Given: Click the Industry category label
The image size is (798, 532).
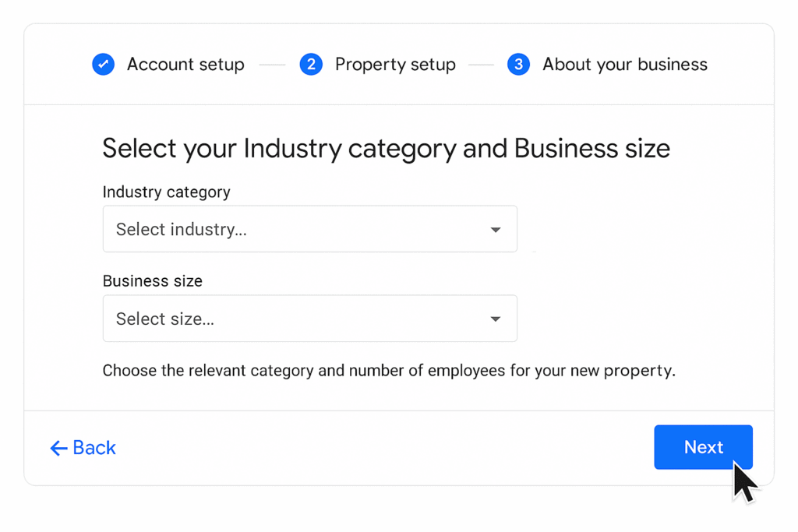Looking at the screenshot, I should click(x=167, y=192).
